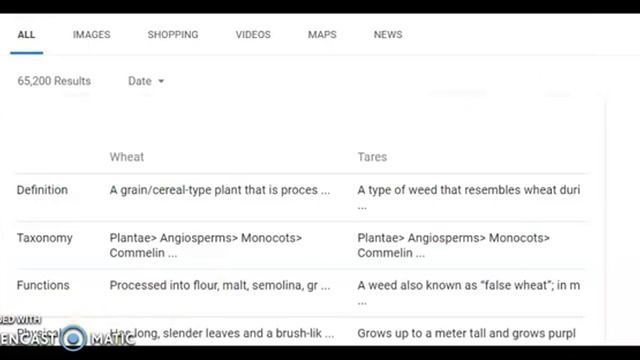Click the Definition row label
The image size is (640, 360).
(42, 190)
